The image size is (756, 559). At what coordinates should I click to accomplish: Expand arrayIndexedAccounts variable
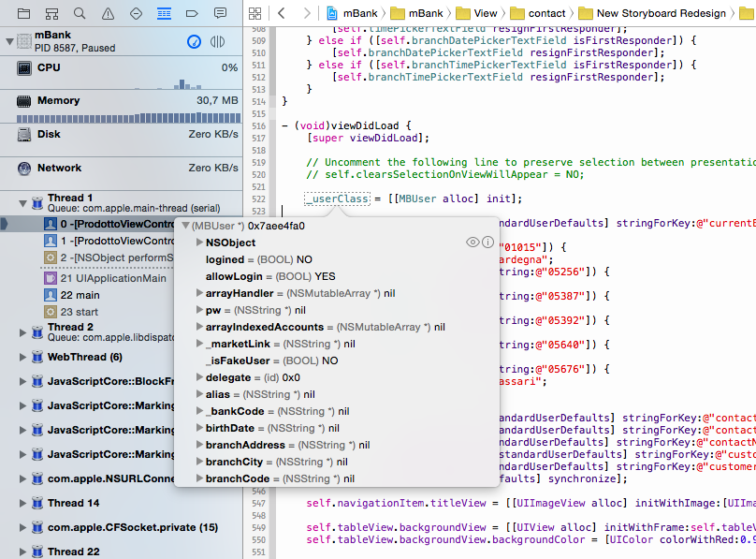click(199, 327)
